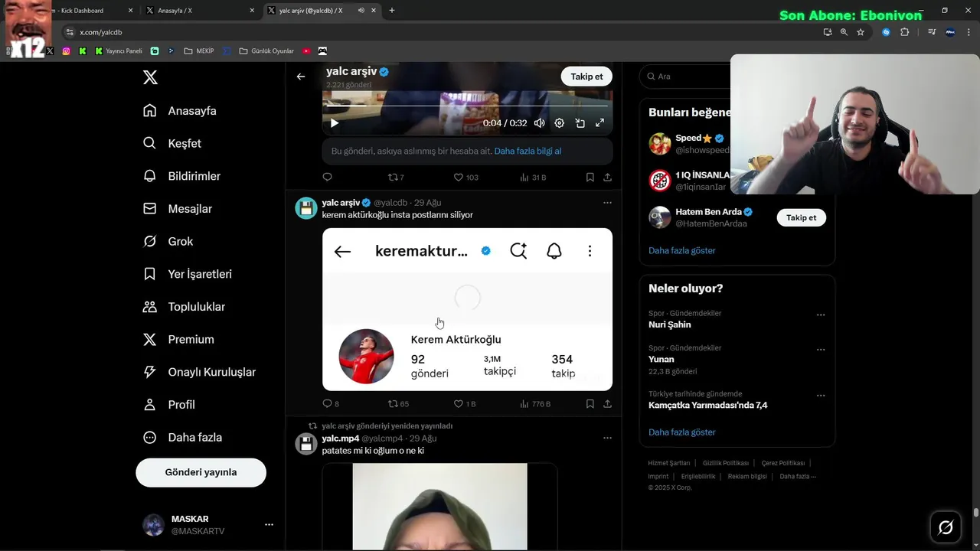Viewport: 980px width, 551px height.
Task: Open more options on yalc.mp4 post
Action: (607, 439)
